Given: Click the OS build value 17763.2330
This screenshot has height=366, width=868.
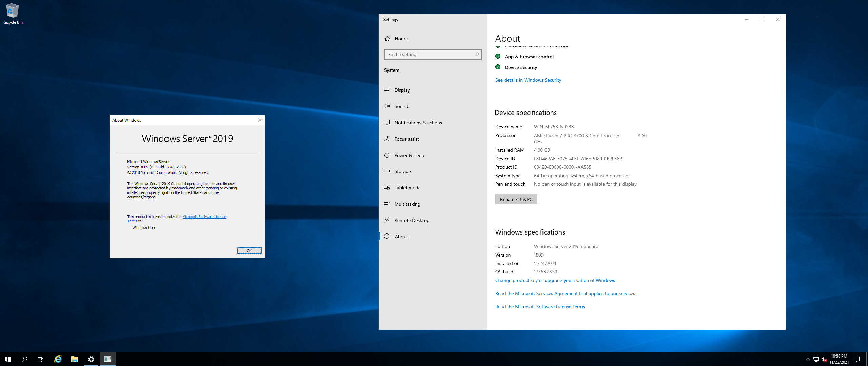Looking at the screenshot, I should [545, 272].
